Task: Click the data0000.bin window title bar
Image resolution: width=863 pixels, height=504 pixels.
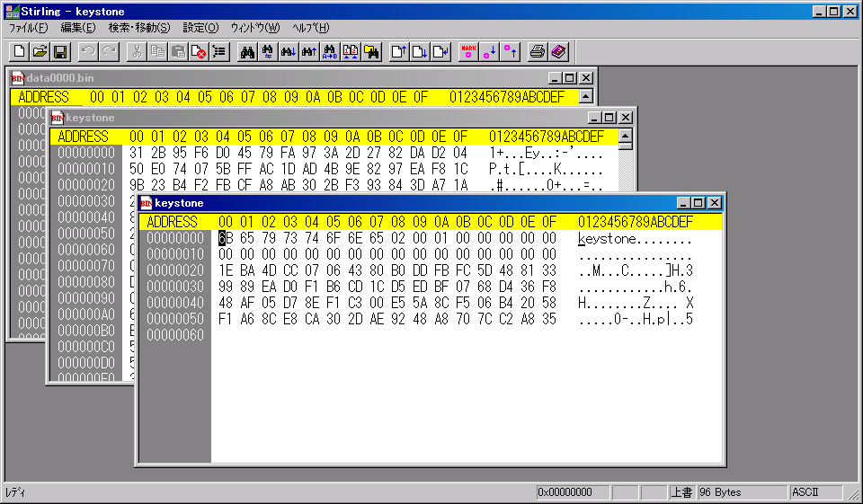Action: (x=302, y=78)
